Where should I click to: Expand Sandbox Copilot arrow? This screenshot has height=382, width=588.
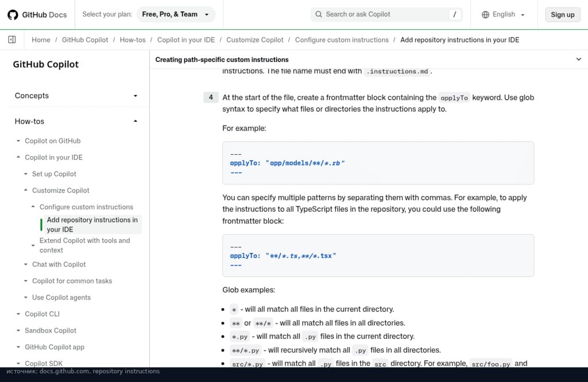pyautogui.click(x=18, y=330)
